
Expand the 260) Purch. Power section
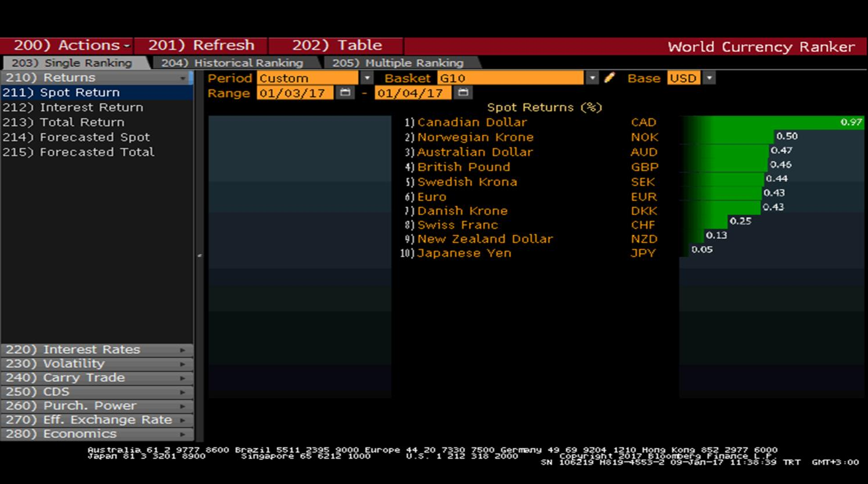96,406
